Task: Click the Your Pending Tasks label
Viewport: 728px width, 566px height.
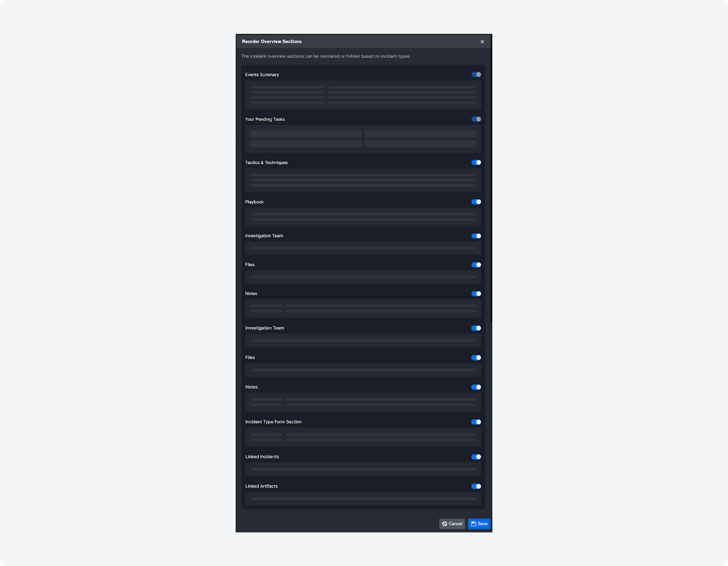Action: click(x=265, y=119)
